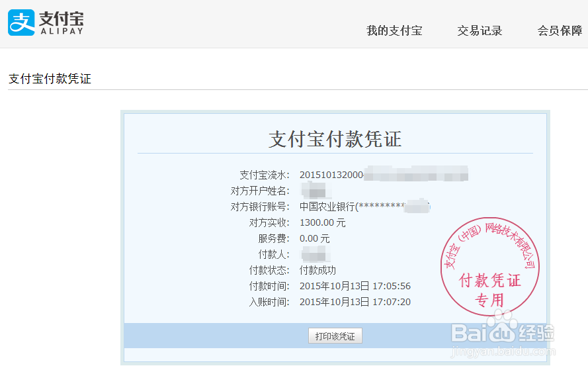Click the 打印该凭证 button
Image resolution: width=588 pixels, height=372 pixels.
pos(335,336)
